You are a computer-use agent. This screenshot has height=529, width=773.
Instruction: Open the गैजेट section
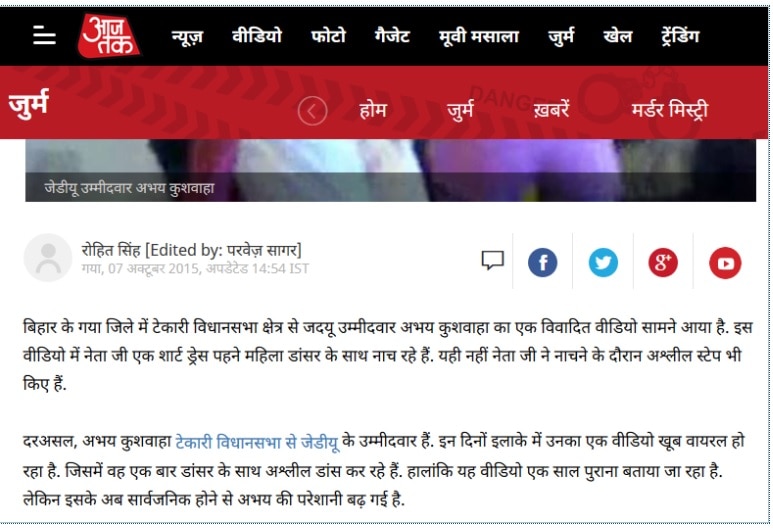pyautogui.click(x=392, y=35)
